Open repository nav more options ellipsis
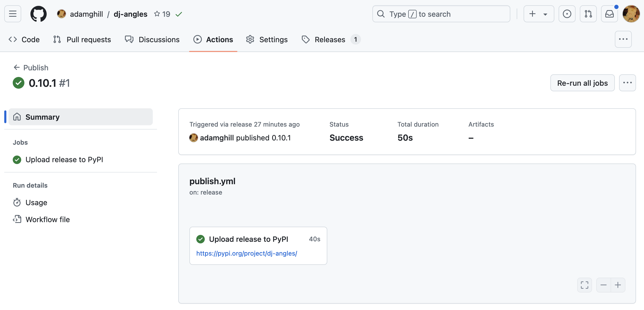 point(623,39)
